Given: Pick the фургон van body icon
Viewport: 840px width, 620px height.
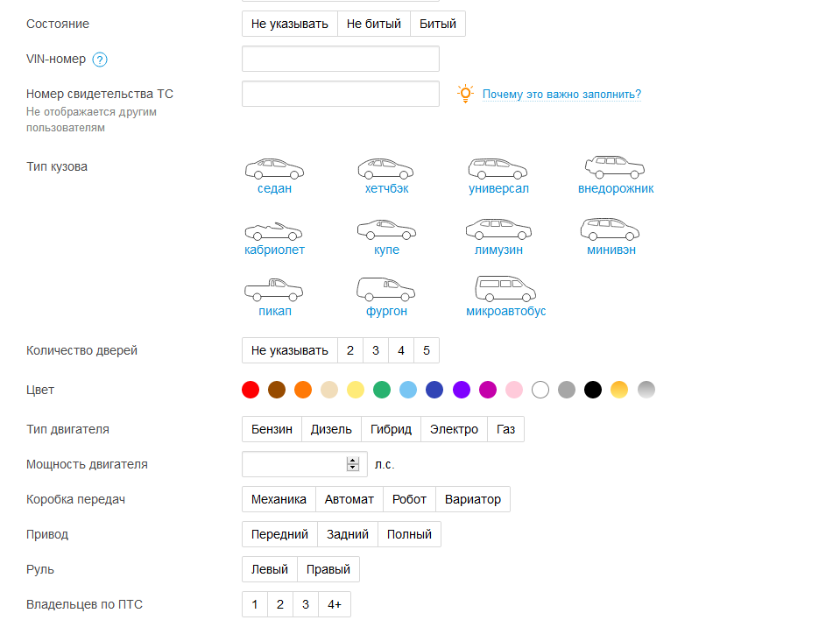Looking at the screenshot, I should (386, 290).
